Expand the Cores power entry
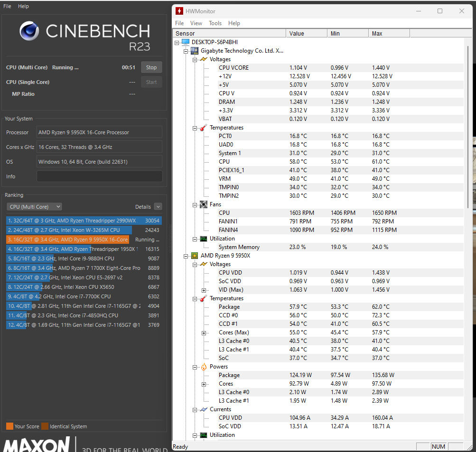476x452 pixels. pos(204,384)
